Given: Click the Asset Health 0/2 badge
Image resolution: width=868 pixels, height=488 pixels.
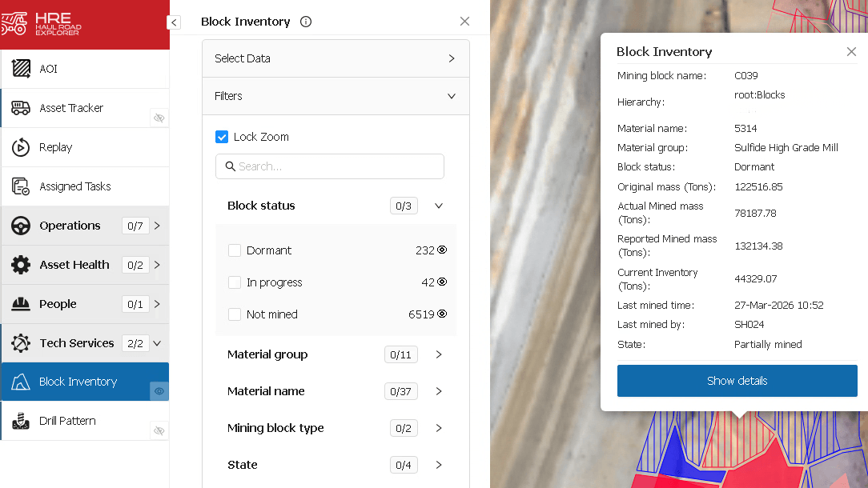Looking at the screenshot, I should tap(135, 265).
